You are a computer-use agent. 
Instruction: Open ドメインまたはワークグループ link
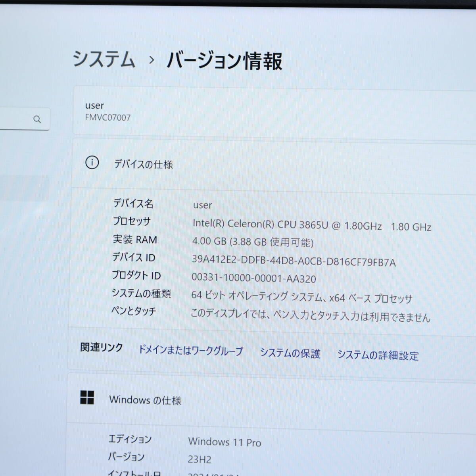click(190, 350)
